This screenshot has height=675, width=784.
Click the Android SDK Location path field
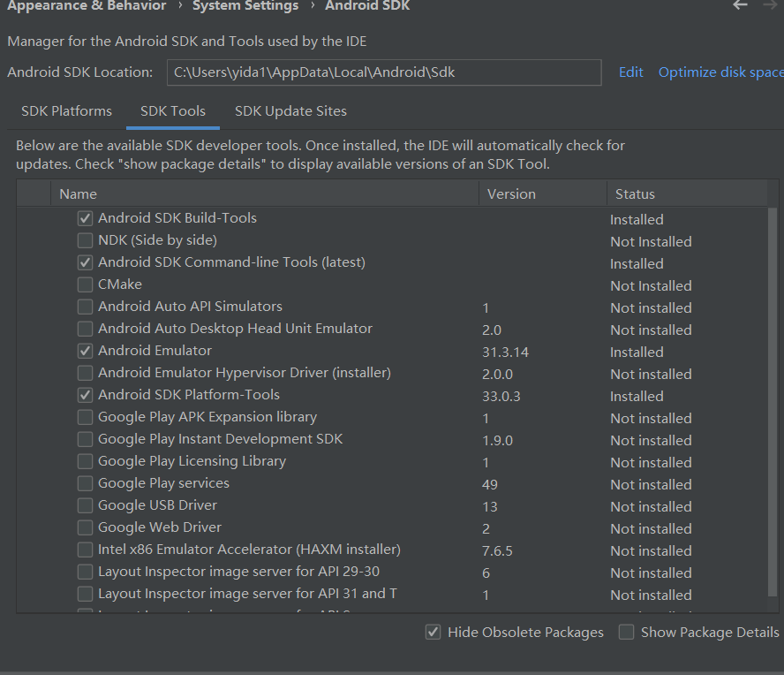384,72
